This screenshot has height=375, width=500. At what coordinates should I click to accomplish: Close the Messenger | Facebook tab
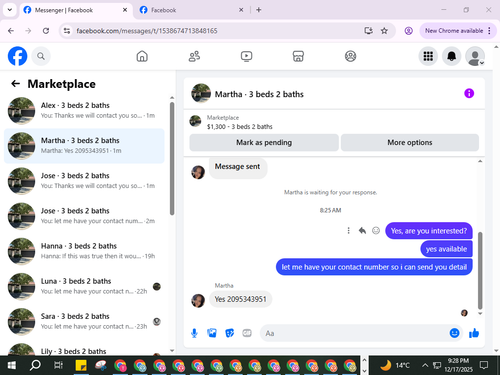(x=125, y=10)
